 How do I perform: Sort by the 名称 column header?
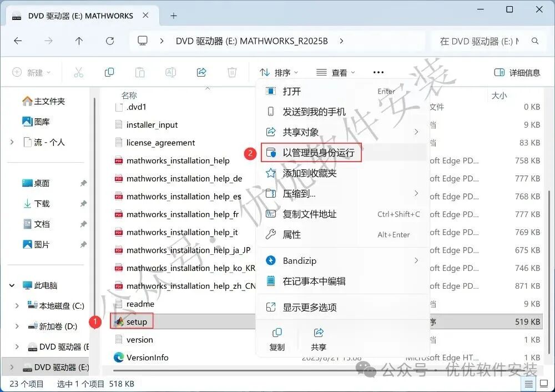129,96
